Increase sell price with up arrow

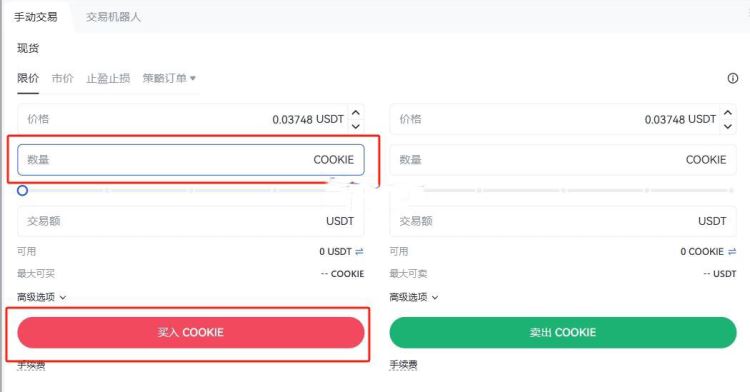click(x=728, y=113)
